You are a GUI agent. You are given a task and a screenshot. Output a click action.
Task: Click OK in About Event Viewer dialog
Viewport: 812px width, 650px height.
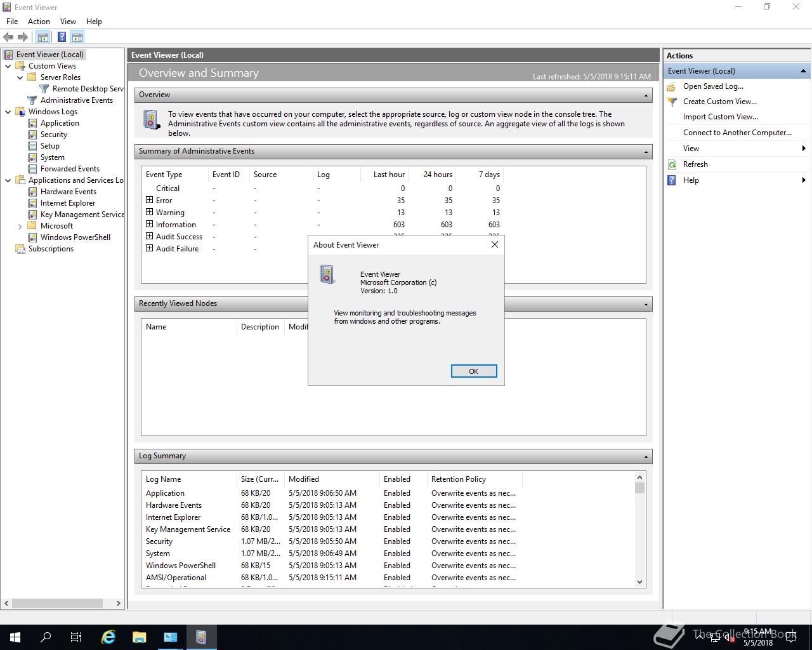pyautogui.click(x=474, y=371)
